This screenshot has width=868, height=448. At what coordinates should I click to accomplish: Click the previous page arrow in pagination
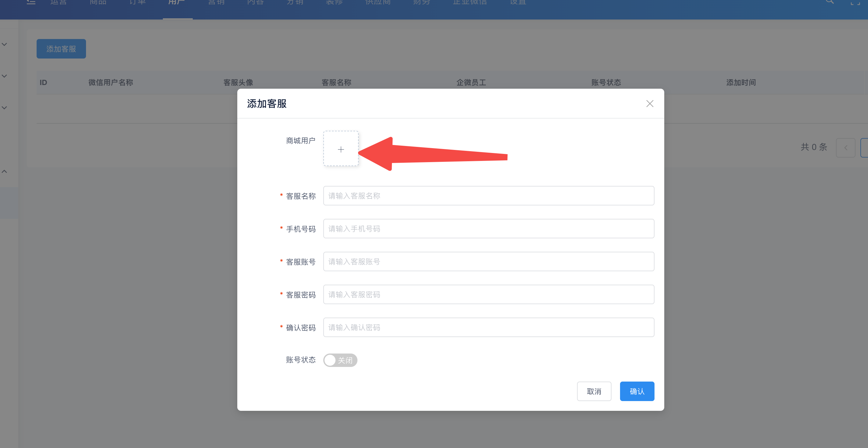(845, 148)
